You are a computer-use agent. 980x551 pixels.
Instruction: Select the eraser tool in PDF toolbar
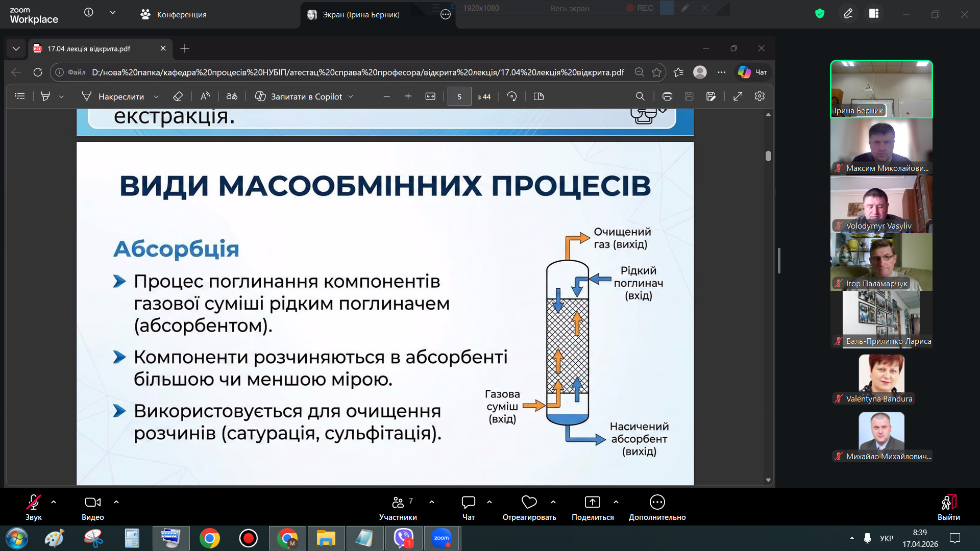click(178, 96)
